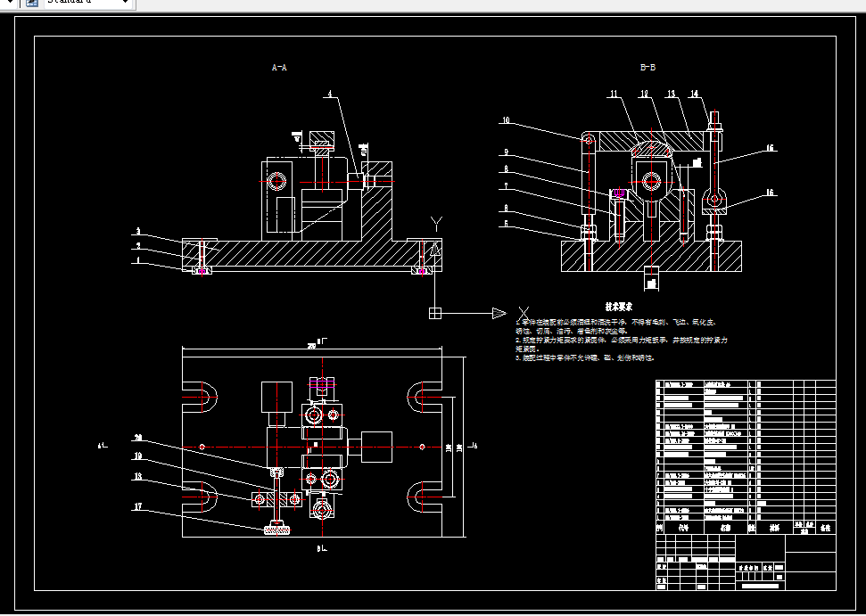Click part balloon number 9

coord(506,152)
